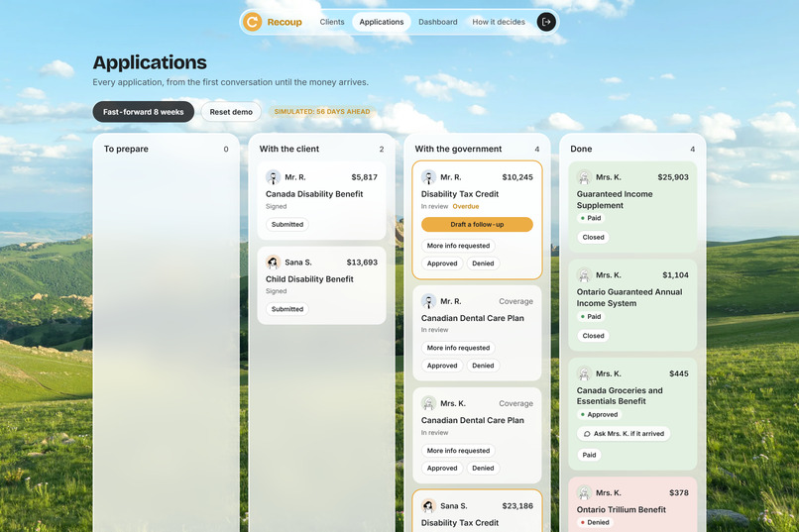
Task: Click the With the client column heading
Action: coord(288,149)
